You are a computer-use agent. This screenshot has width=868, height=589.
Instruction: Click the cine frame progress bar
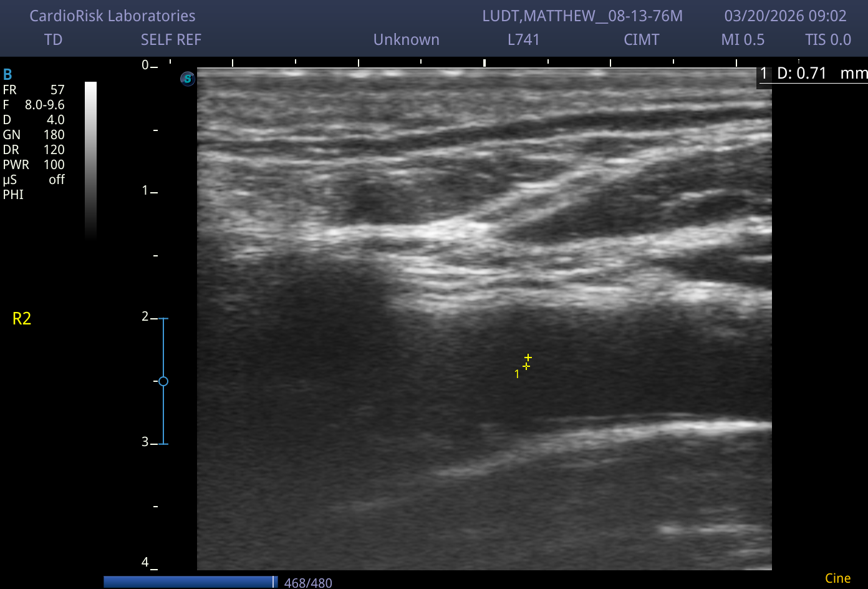pos(191,582)
